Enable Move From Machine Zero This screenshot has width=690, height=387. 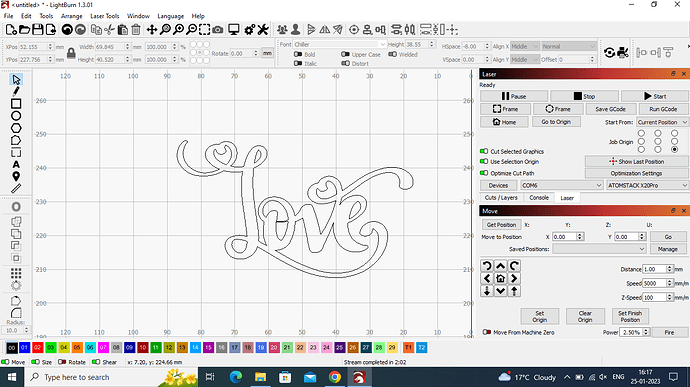(487, 332)
